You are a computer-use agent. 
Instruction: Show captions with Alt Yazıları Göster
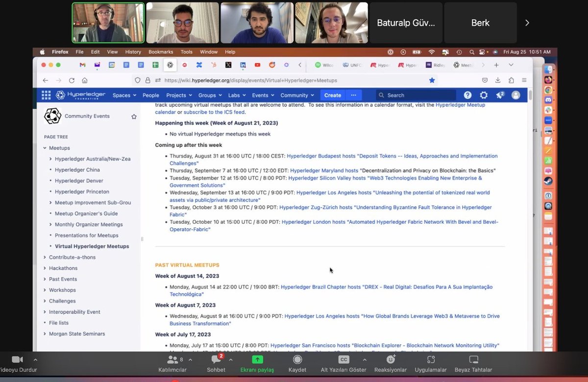point(344,363)
